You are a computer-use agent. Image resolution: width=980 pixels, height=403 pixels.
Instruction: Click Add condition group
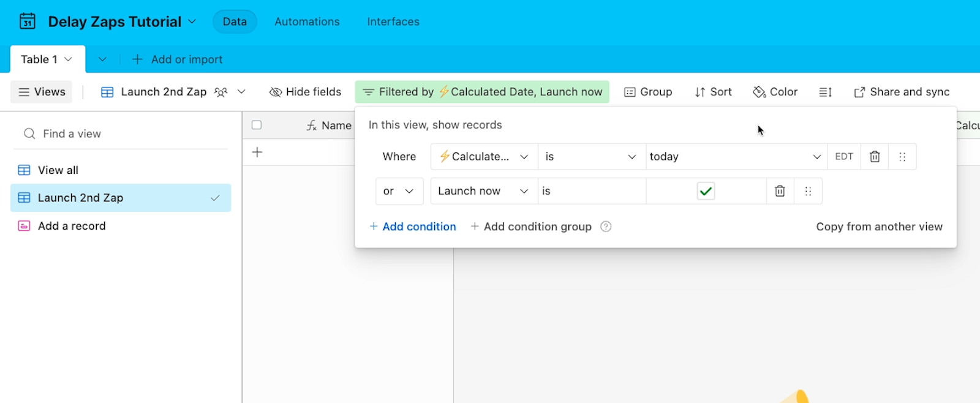531,227
